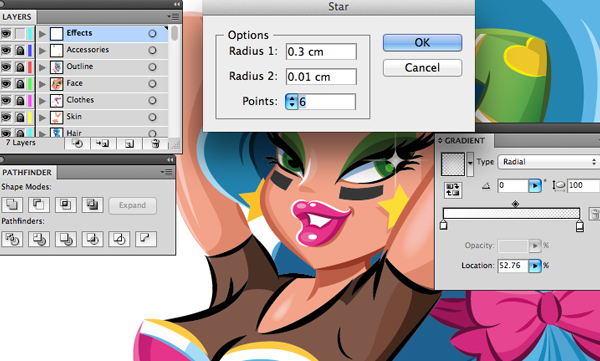Select the LAYERS panel tab
Viewport: 600px width, 361px height.
coord(17,17)
